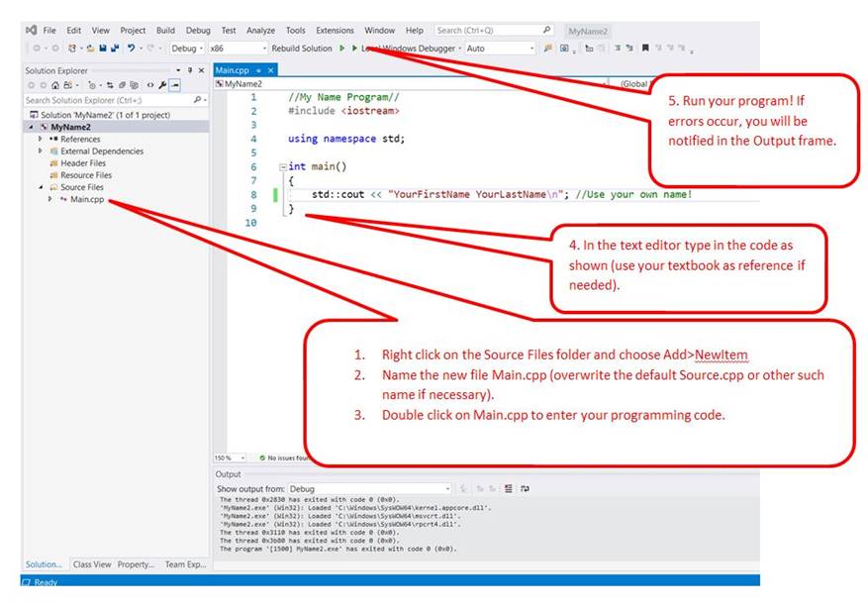Image resolution: width=868 pixels, height=608 pixels.
Task: Click the Undo arrow in toolbar
Action: click(132, 48)
